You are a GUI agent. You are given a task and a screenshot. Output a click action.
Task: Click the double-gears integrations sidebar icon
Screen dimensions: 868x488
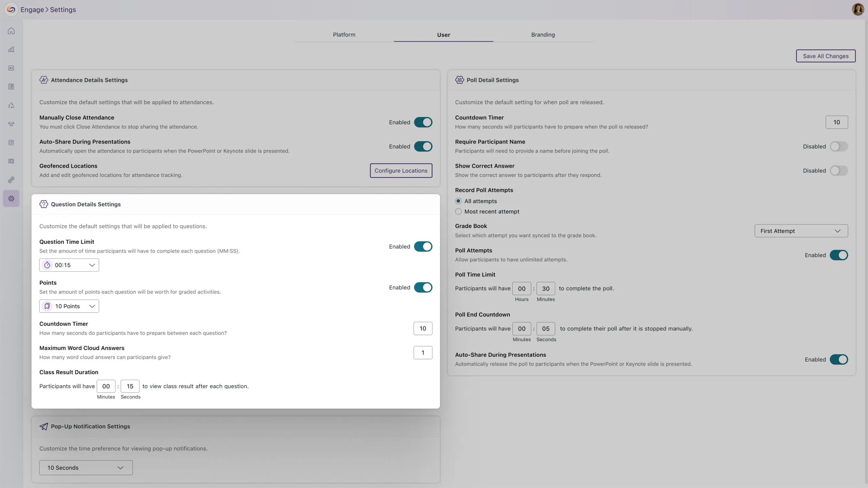click(11, 180)
